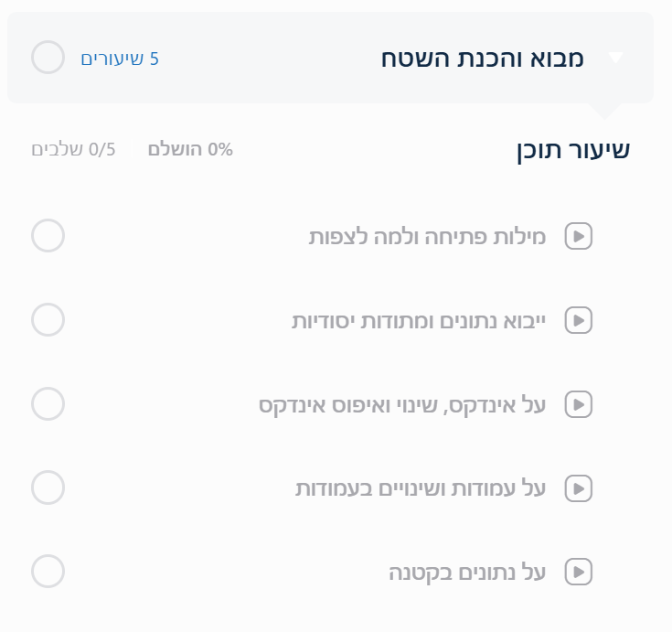
Task: Click video icon beside "ייבוא נתונים ומתודות יסודיות"
Action: click(x=579, y=321)
